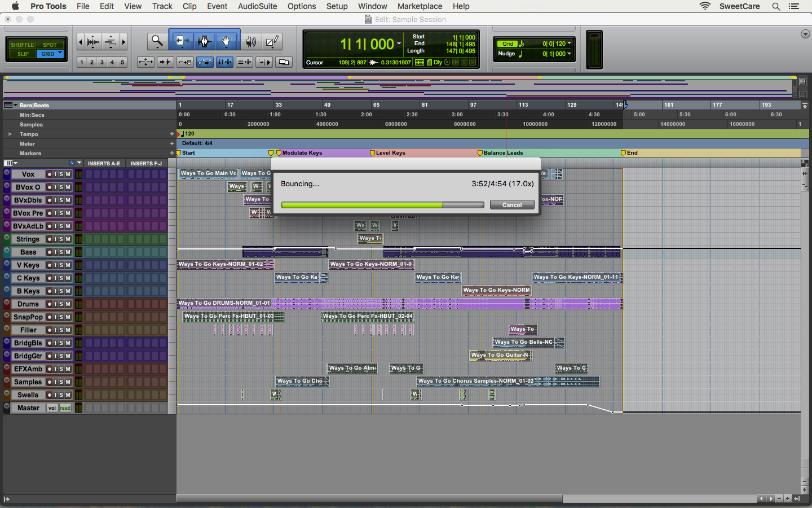Click the Automation Follows Edit icon
This screenshot has width=812, height=508.
205,62
